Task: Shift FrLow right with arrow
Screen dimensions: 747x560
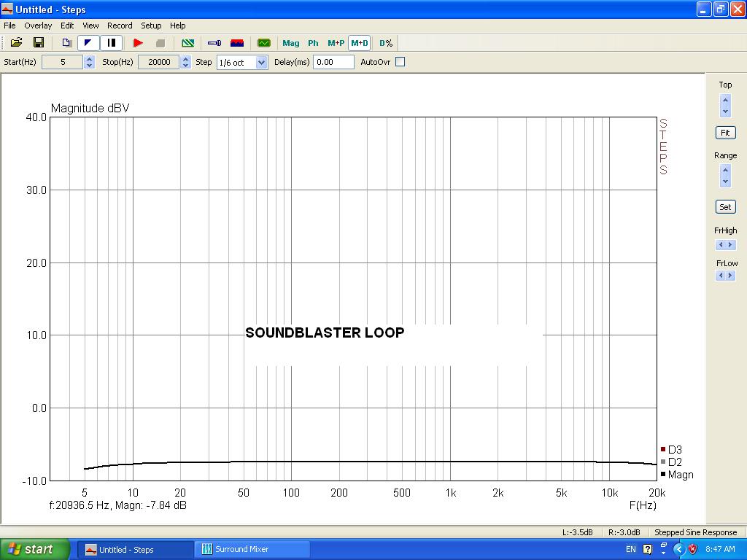Action: click(x=729, y=275)
